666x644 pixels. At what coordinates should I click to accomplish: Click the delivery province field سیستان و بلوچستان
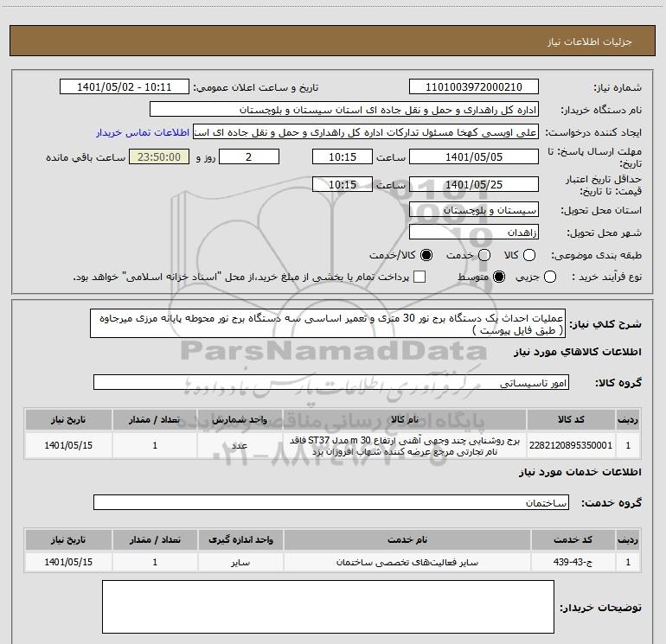474,209
